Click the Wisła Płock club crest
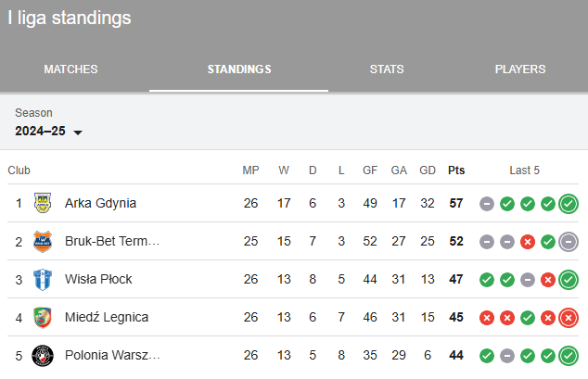588x379 pixels. pos(43,279)
